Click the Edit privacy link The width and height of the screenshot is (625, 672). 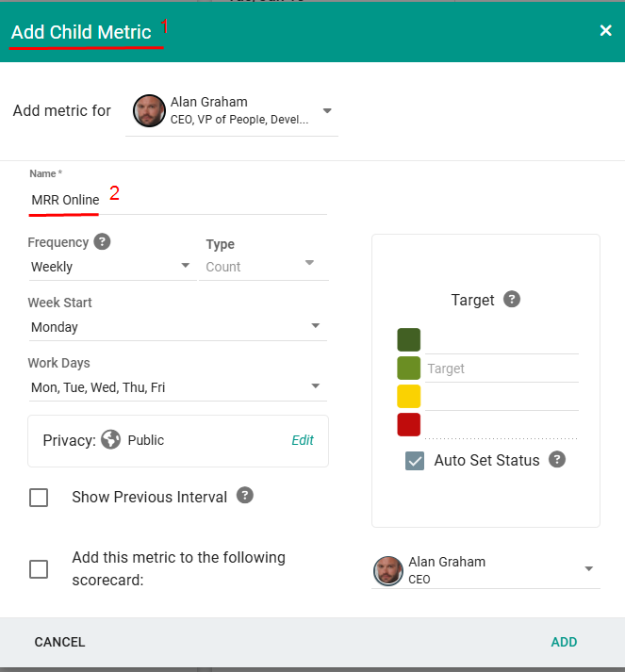302,440
